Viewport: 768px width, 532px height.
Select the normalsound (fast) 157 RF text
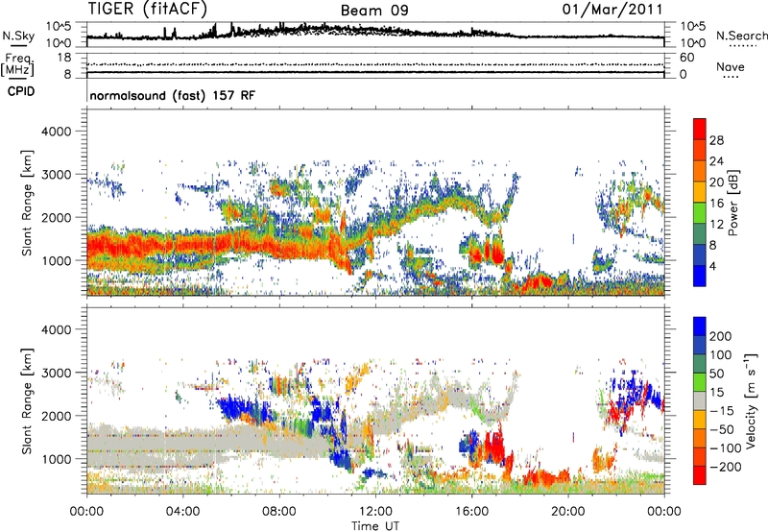click(173, 95)
